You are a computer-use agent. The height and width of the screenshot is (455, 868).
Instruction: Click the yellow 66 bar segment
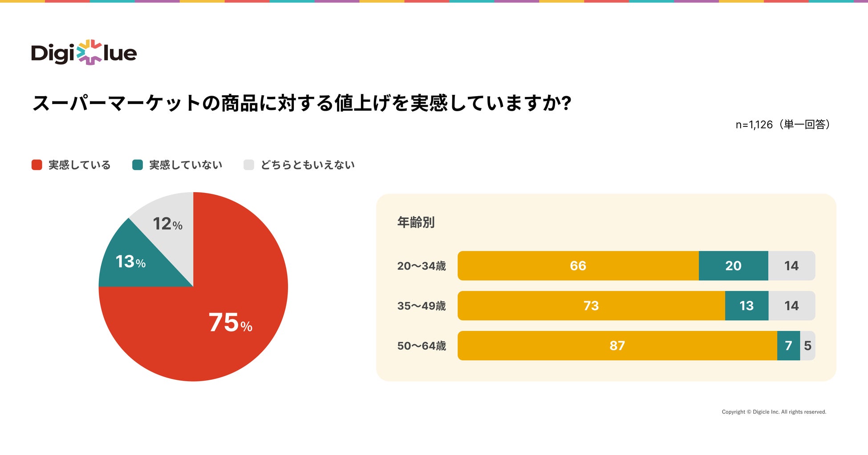point(578,266)
